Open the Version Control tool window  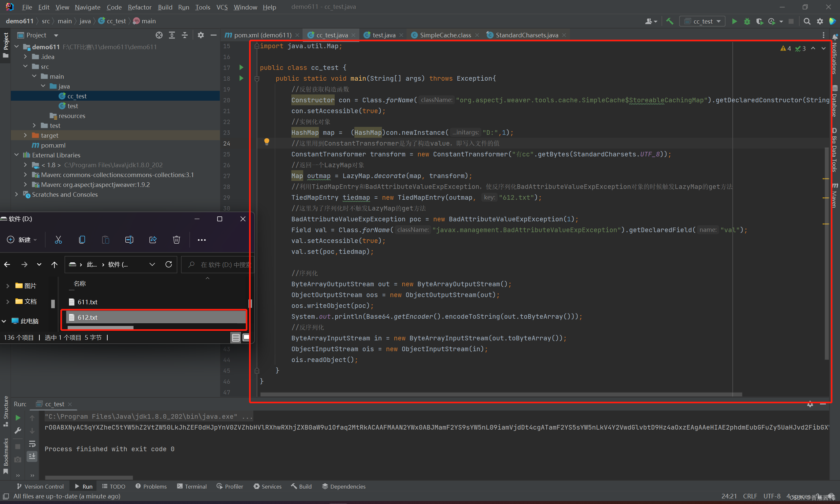click(x=40, y=486)
